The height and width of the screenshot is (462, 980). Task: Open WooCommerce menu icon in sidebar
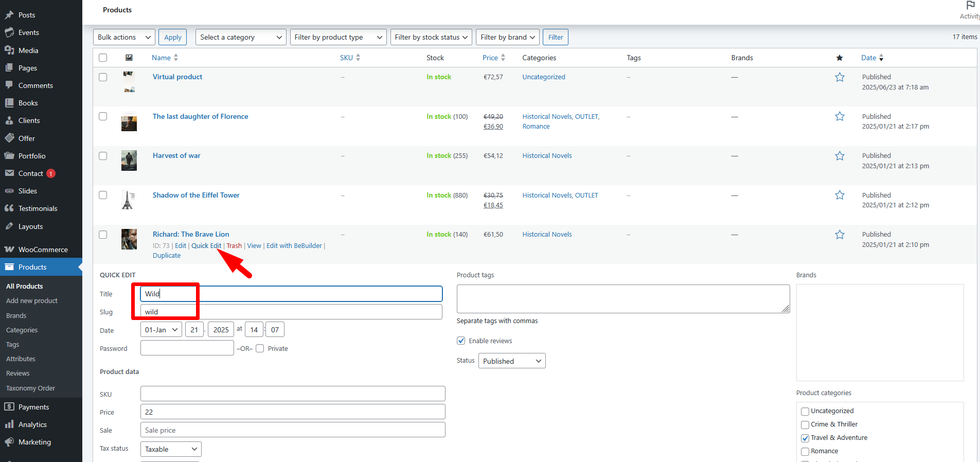(9, 250)
